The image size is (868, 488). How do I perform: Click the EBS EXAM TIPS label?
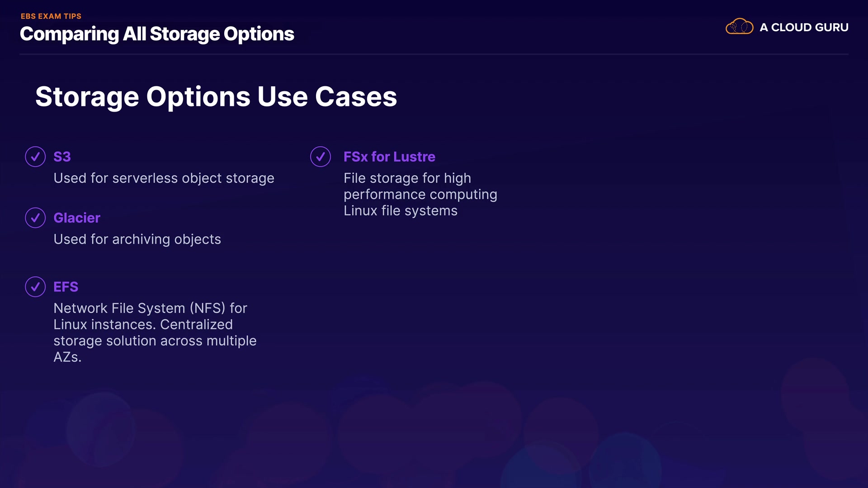point(51,16)
